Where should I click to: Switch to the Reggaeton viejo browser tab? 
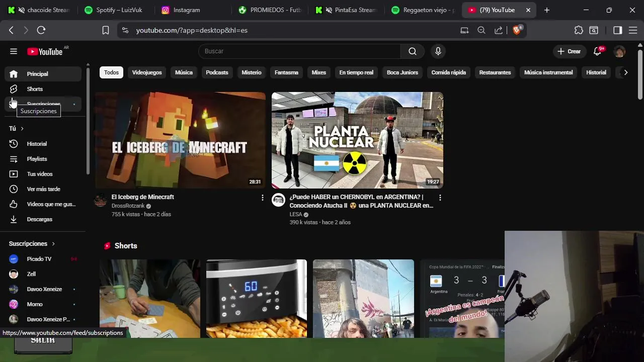coord(423,10)
